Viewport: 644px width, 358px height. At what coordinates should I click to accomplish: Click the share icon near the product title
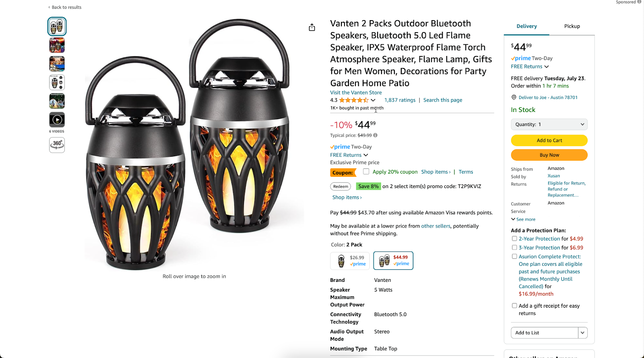(312, 27)
